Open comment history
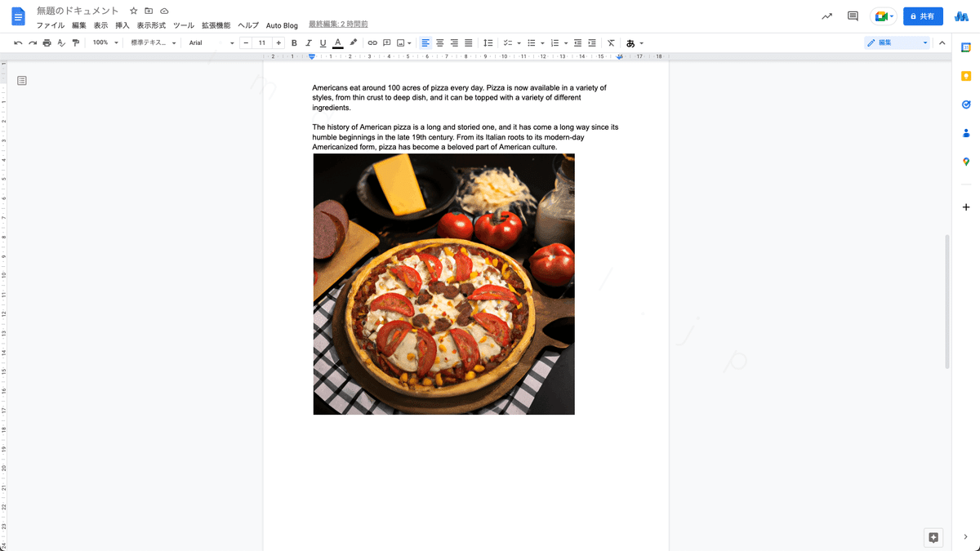This screenshot has width=980, height=551. pyautogui.click(x=853, y=16)
